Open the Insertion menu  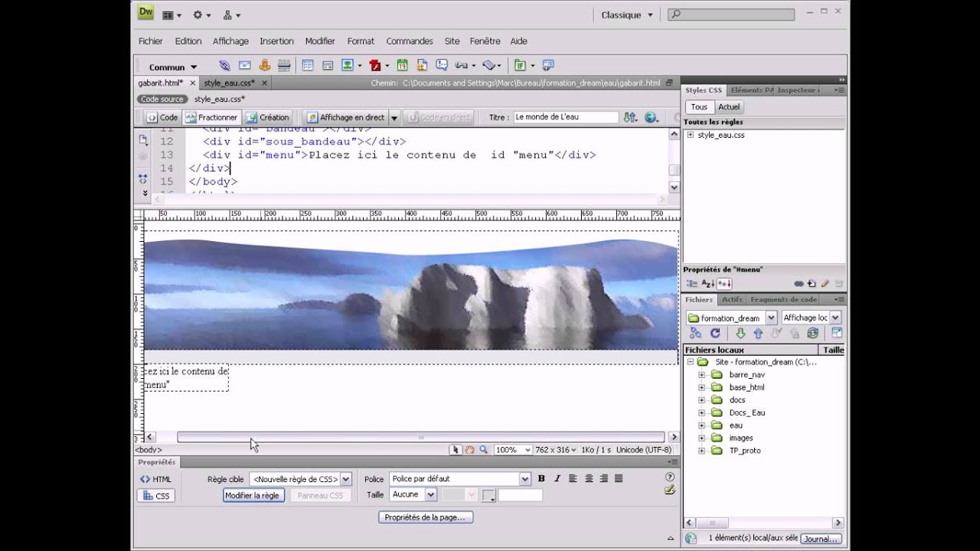pyautogui.click(x=276, y=41)
